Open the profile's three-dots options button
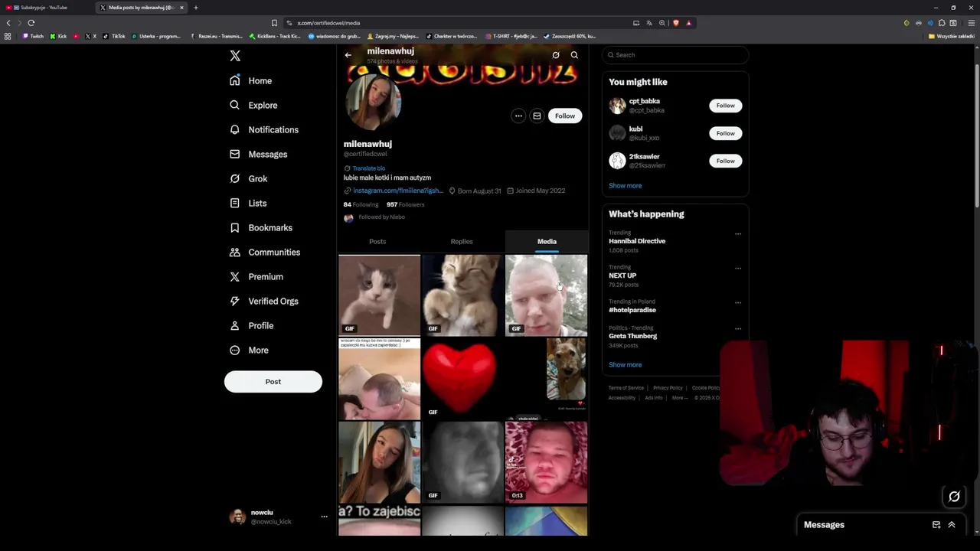The width and height of the screenshot is (980, 551). click(518, 116)
